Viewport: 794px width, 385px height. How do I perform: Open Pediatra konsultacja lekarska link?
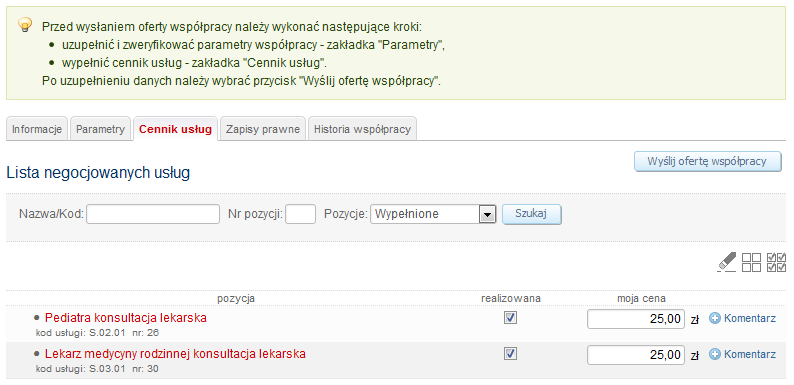pyautogui.click(x=126, y=318)
